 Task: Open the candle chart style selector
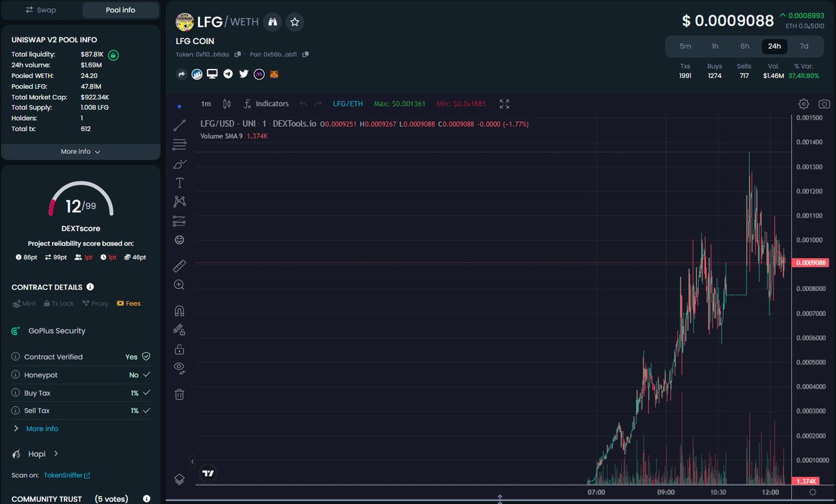tap(226, 104)
